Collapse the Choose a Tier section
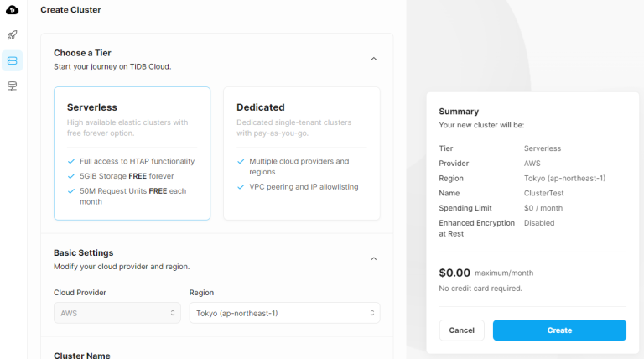The width and height of the screenshot is (644, 359). [374, 59]
